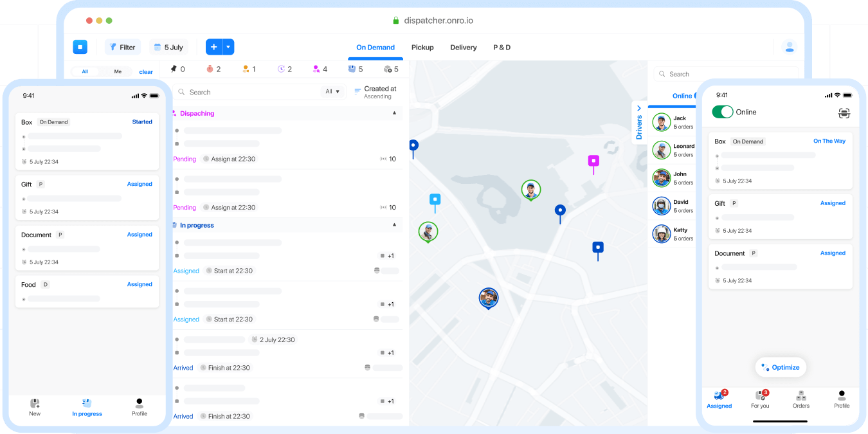Change the Created at Ascending sort order
The image size is (868, 434).
pyautogui.click(x=375, y=93)
